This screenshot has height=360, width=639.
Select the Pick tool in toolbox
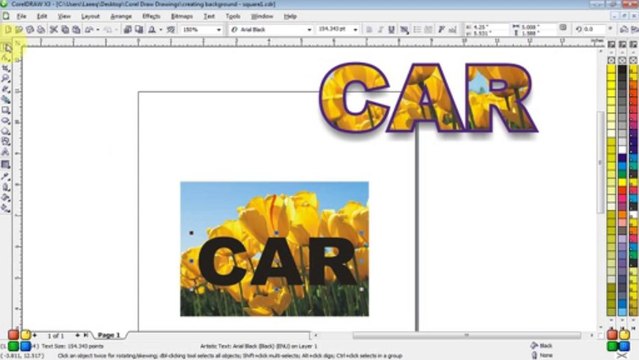[x=6, y=47]
